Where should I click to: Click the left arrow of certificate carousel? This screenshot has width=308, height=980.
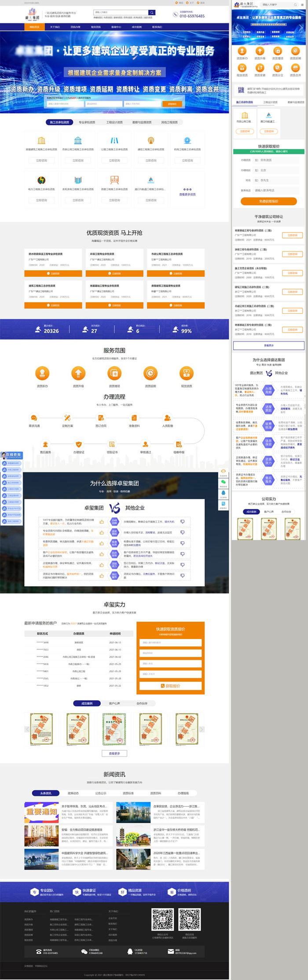click(27, 730)
